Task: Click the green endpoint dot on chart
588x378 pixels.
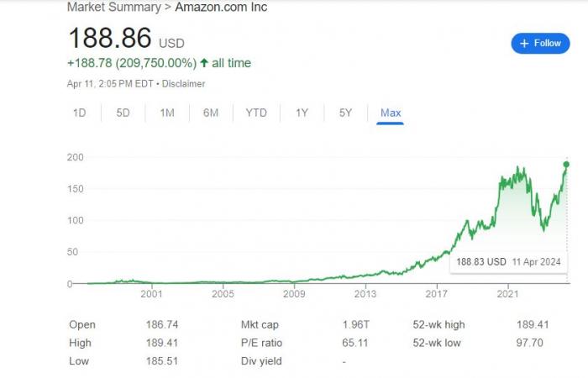Action: [x=566, y=164]
